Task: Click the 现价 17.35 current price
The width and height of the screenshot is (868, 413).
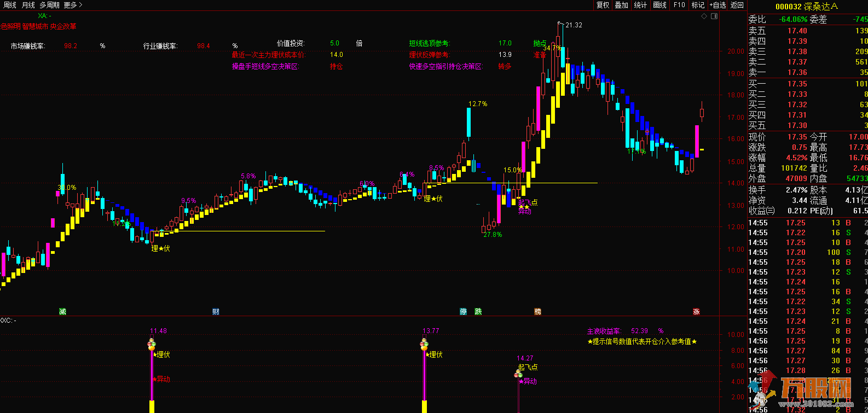Action: (797, 137)
